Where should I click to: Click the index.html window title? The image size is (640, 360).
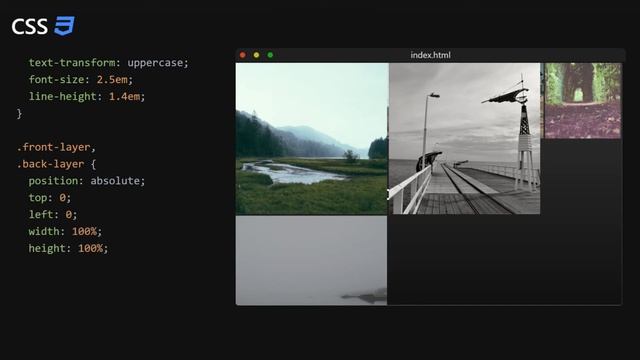[431, 55]
